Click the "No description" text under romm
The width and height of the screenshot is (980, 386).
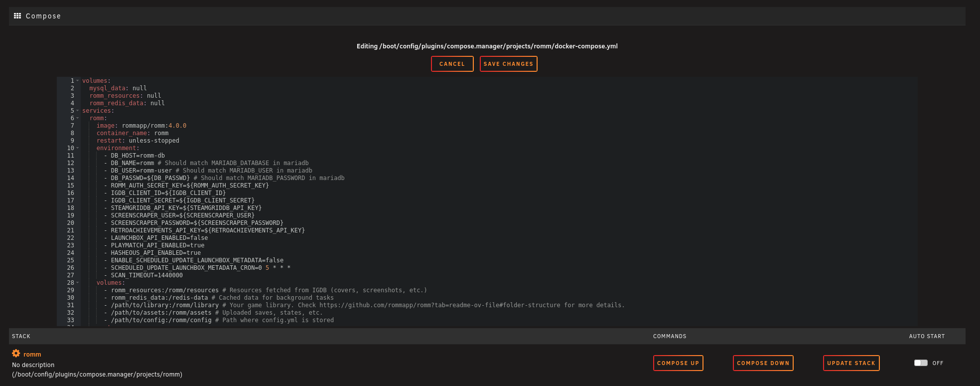33,365
